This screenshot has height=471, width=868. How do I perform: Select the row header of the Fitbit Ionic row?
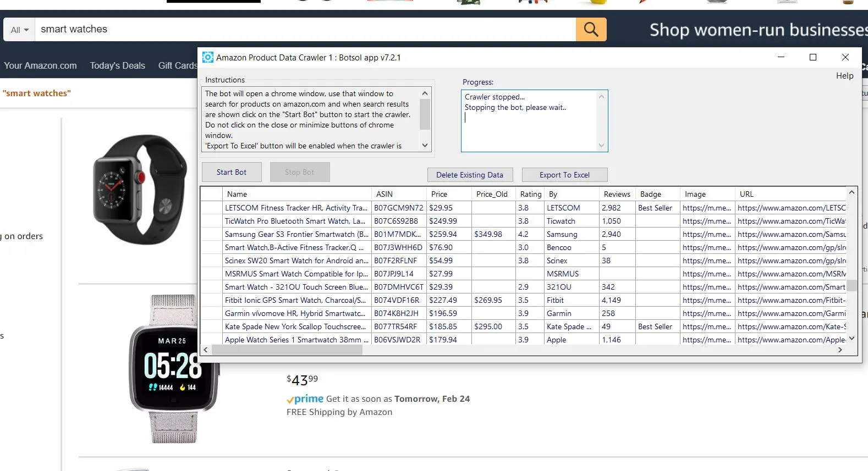pos(212,300)
